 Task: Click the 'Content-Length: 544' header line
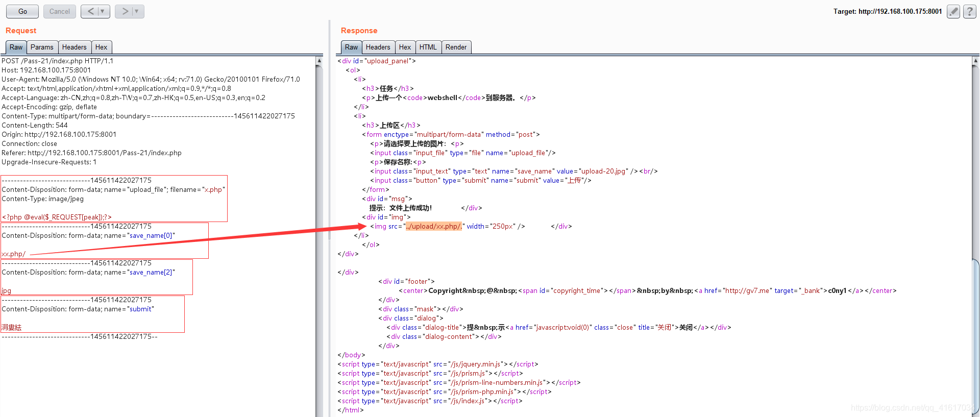(x=35, y=125)
